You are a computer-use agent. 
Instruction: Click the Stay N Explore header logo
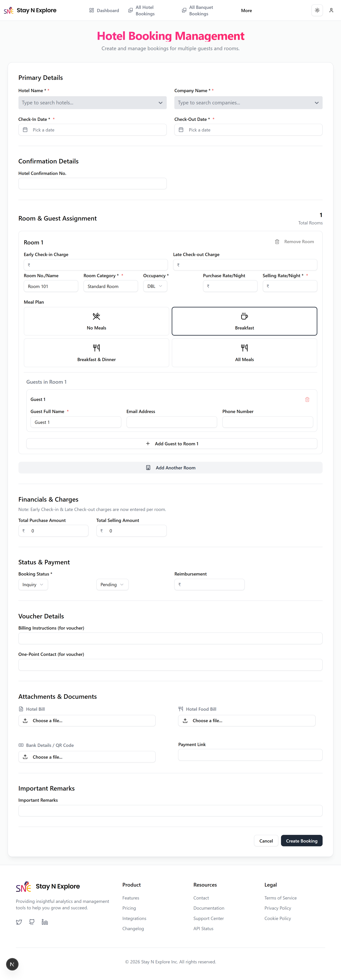[x=30, y=10]
